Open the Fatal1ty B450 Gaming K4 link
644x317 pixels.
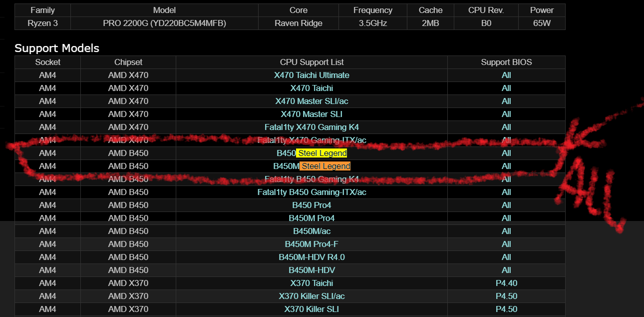pyautogui.click(x=312, y=179)
